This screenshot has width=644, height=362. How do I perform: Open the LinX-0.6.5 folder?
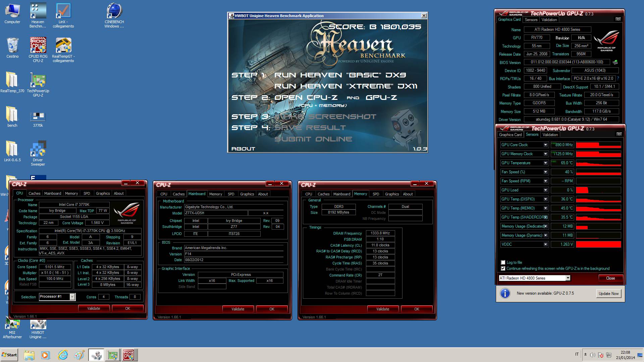pos(12,151)
